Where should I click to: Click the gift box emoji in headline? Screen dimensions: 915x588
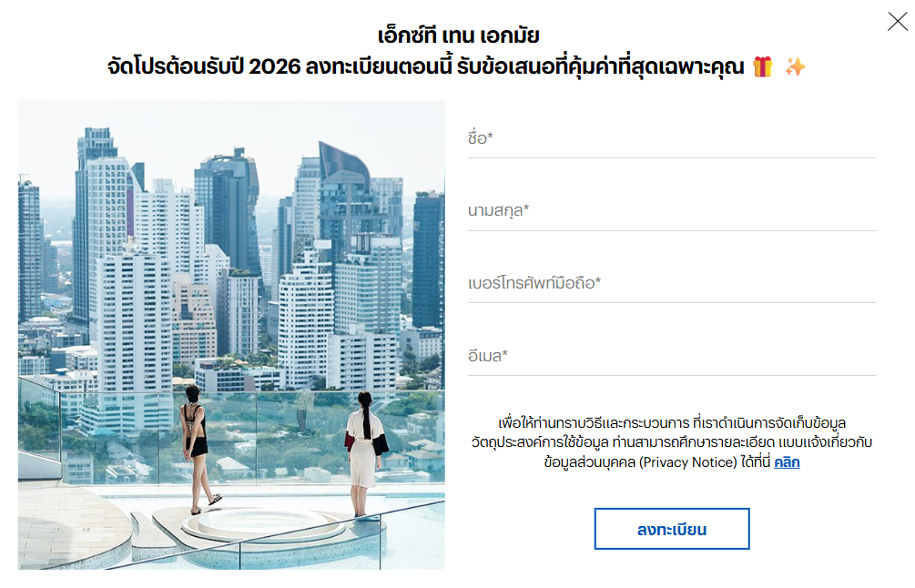point(762,66)
